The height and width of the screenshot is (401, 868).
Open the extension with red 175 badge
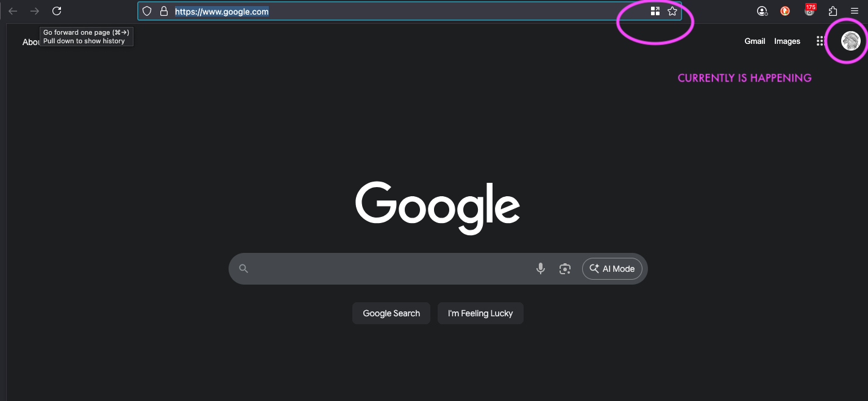click(x=809, y=10)
